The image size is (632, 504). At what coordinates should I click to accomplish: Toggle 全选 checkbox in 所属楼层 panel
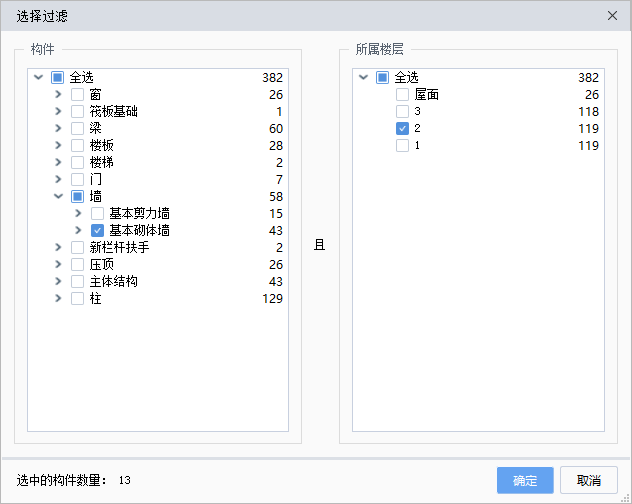(382, 77)
